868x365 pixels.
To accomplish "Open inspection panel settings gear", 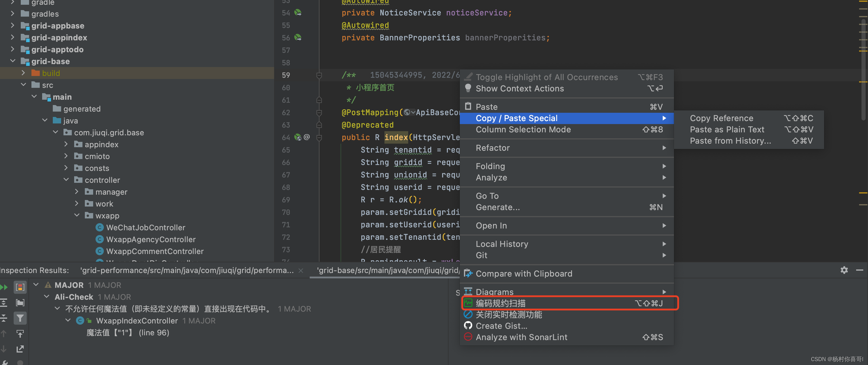I will pos(844,270).
